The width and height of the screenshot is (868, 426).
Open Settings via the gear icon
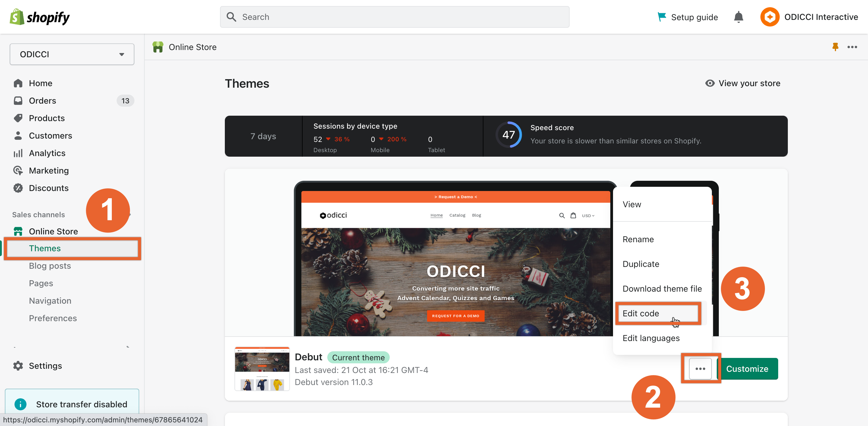click(18, 365)
